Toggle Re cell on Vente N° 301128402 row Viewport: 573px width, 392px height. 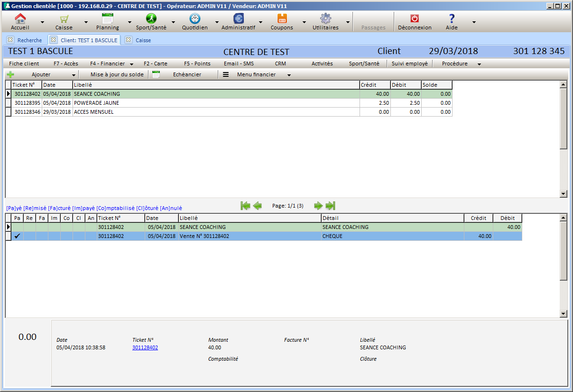pyautogui.click(x=29, y=236)
